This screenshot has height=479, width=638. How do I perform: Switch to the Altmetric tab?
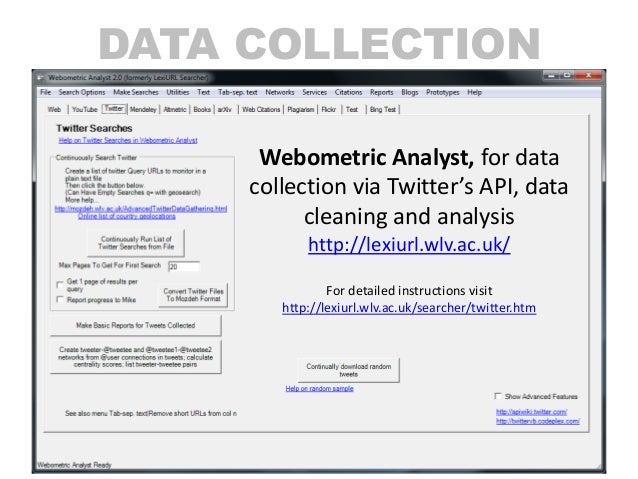(175, 109)
